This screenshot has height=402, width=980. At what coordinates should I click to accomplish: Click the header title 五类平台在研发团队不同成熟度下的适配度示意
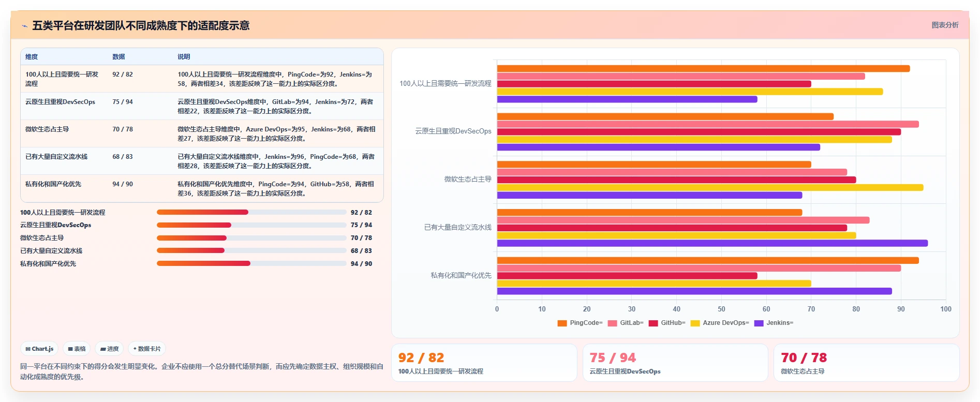click(x=141, y=25)
